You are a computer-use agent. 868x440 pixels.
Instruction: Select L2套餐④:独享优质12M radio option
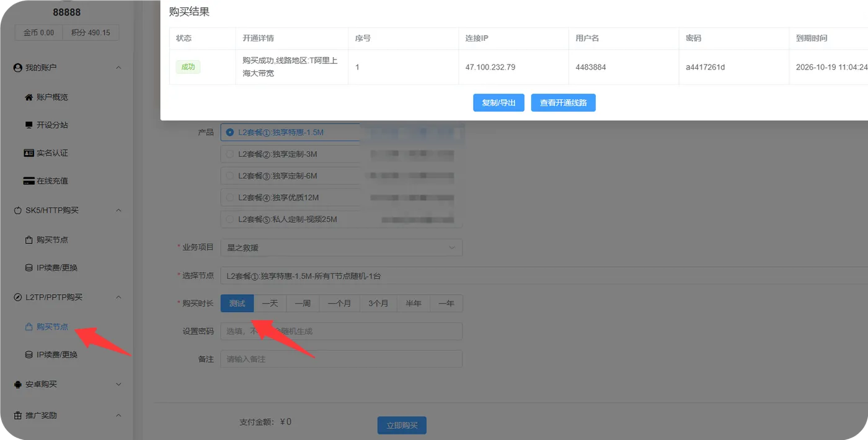pos(230,197)
